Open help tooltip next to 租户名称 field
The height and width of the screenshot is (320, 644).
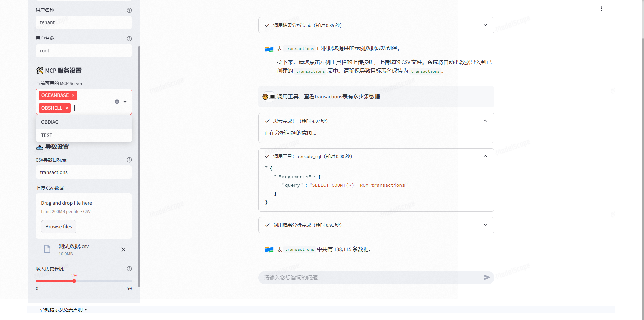(x=129, y=10)
